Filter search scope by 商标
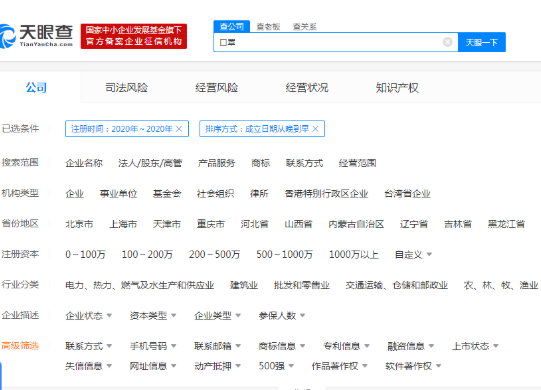541x390 pixels. [x=260, y=163]
